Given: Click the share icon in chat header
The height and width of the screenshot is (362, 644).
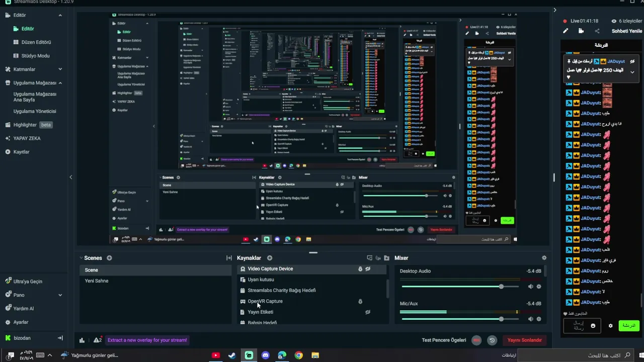Looking at the screenshot, I should (x=597, y=31).
